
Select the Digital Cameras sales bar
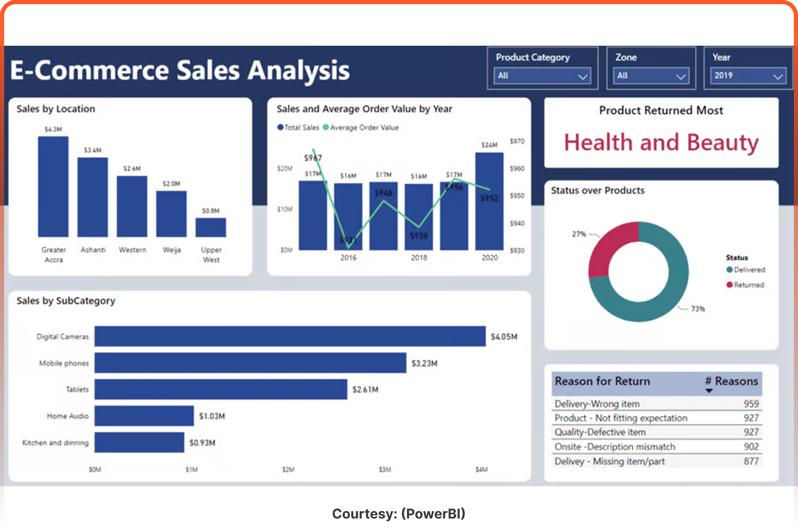coord(291,336)
